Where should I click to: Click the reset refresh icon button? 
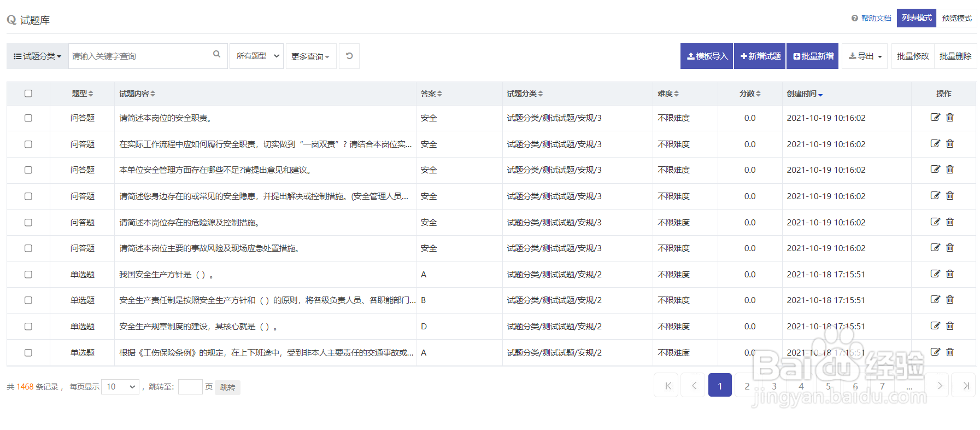tap(349, 56)
